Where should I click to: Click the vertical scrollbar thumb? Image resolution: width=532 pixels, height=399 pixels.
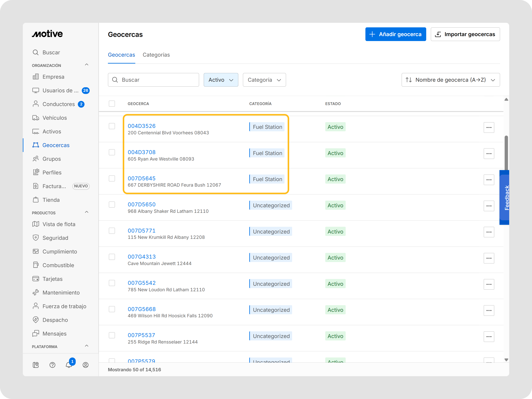coord(506,153)
